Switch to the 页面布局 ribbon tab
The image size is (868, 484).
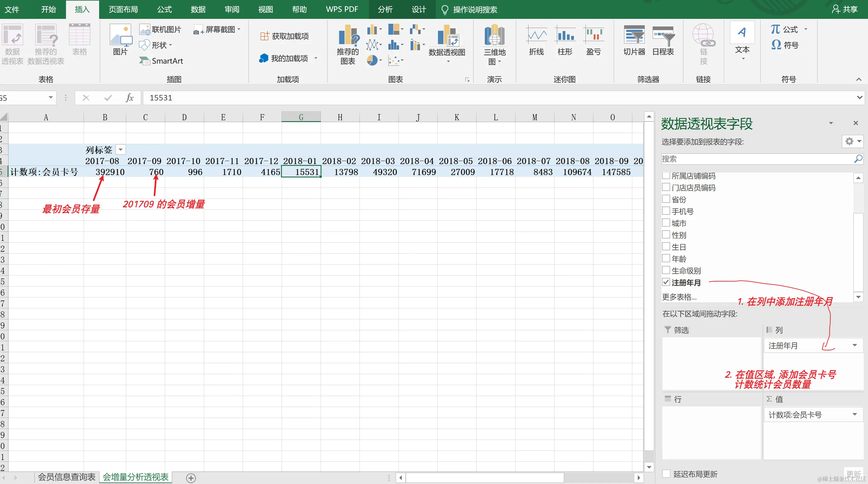pos(123,9)
